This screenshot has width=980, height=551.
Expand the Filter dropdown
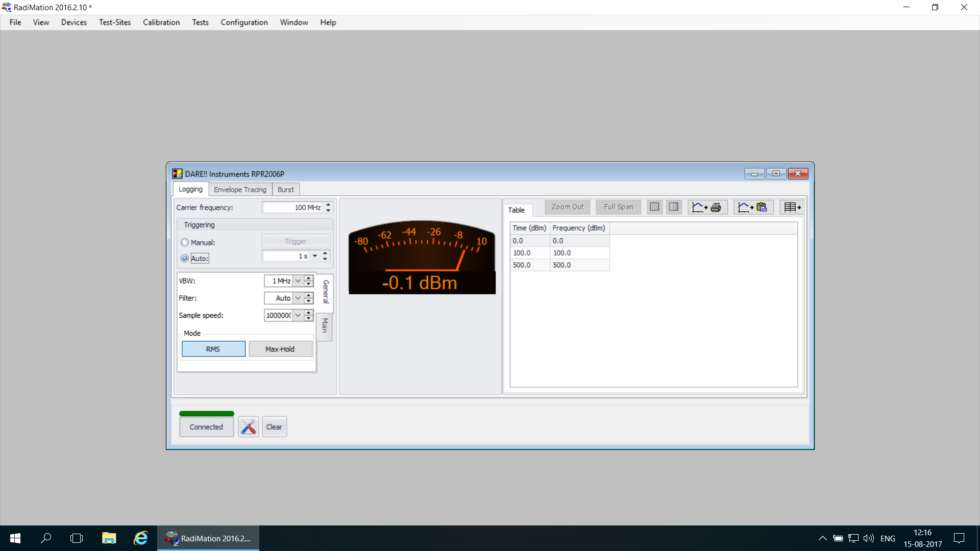coord(298,298)
